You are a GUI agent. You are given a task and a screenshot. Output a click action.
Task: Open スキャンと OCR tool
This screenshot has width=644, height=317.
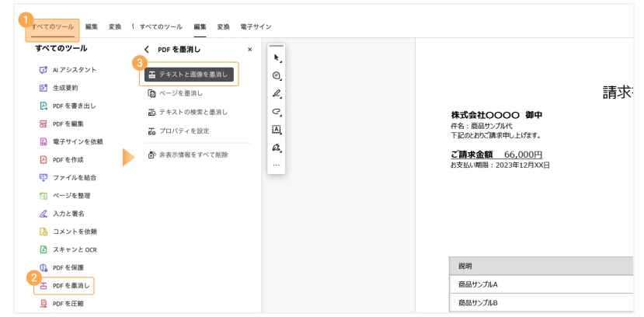tap(68, 249)
